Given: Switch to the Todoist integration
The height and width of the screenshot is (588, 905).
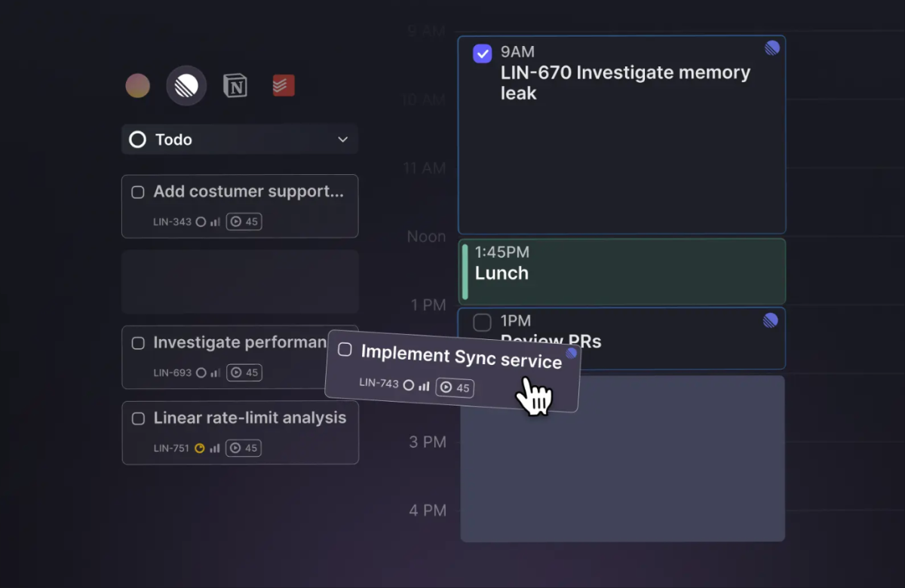Looking at the screenshot, I should click(x=284, y=86).
